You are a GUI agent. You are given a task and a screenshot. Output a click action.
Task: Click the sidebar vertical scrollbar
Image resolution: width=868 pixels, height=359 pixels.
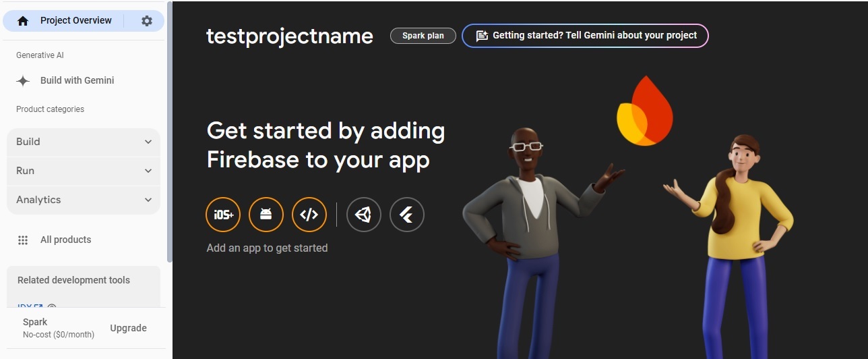[x=170, y=132]
